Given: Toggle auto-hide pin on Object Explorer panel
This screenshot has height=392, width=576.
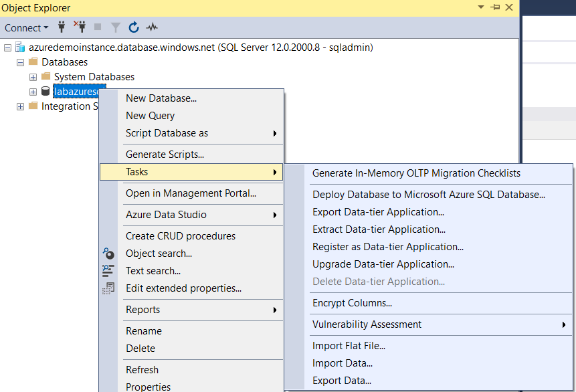Looking at the screenshot, I should point(496,7).
